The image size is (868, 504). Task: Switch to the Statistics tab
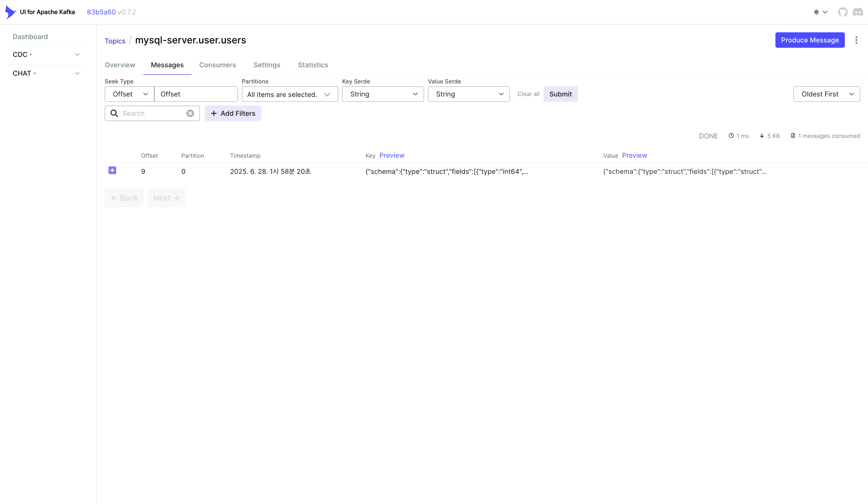pos(313,65)
